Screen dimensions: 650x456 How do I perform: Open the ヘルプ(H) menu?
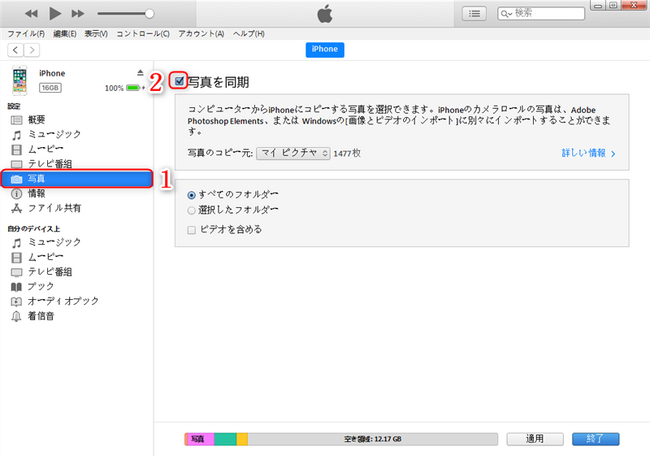click(x=249, y=34)
